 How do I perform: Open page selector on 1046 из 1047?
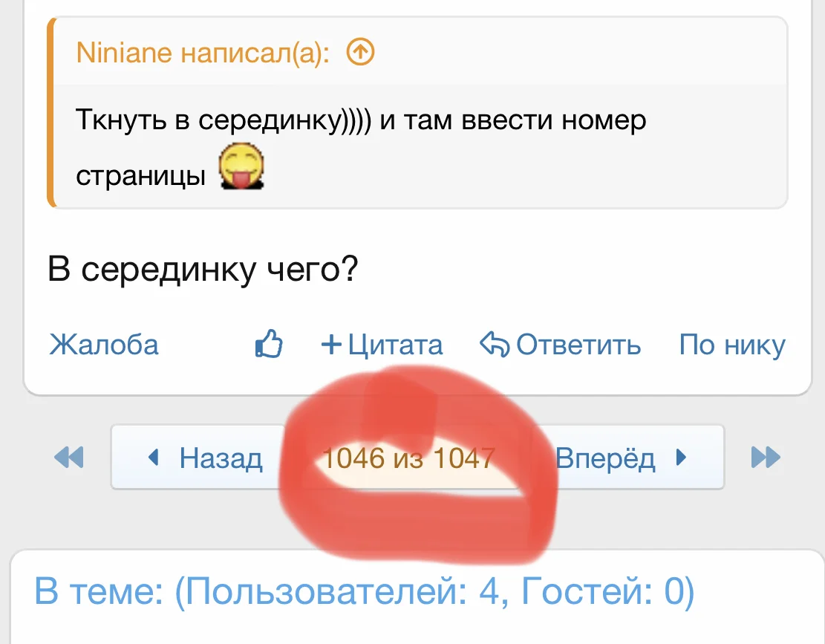(x=409, y=458)
